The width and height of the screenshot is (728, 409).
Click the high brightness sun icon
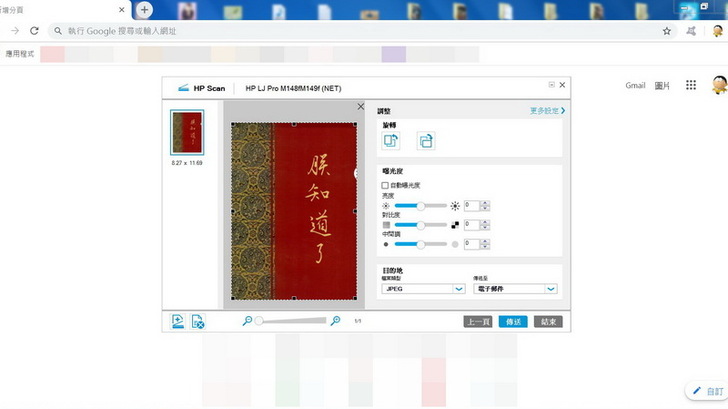click(x=455, y=206)
